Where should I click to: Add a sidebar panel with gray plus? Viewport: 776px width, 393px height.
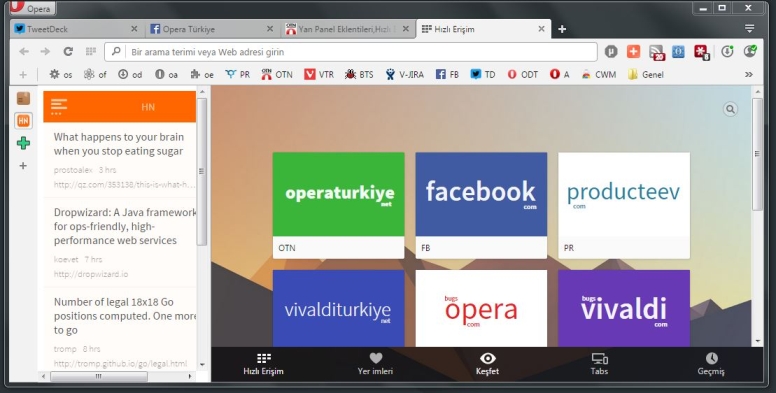[23, 166]
